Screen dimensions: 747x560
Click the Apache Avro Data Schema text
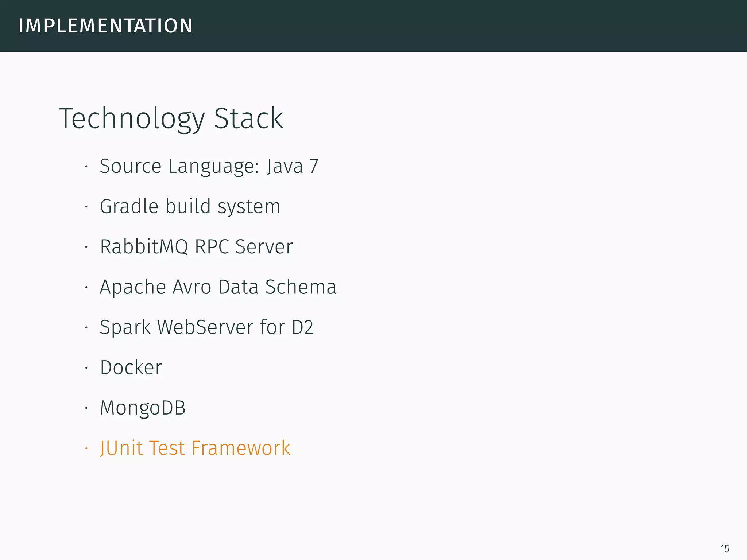coord(218,287)
